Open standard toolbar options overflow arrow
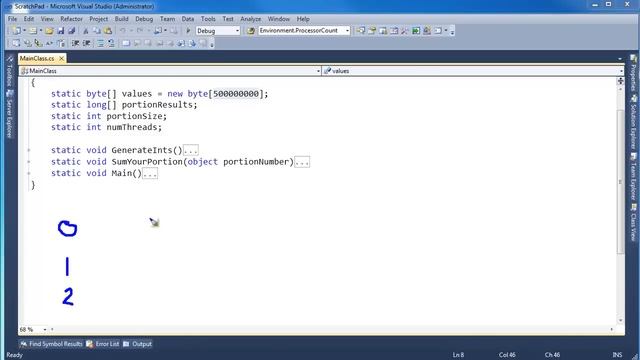This screenshot has height=360, width=640. (x=452, y=31)
